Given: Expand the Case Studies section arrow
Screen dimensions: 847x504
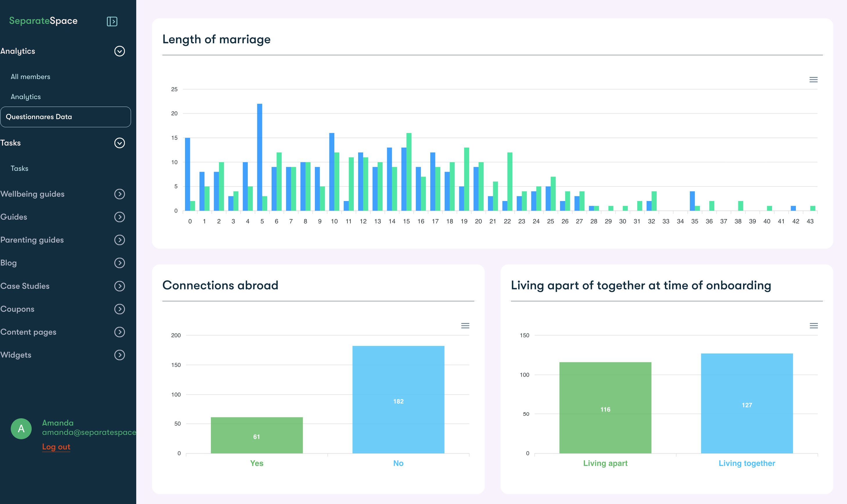Looking at the screenshot, I should [120, 286].
